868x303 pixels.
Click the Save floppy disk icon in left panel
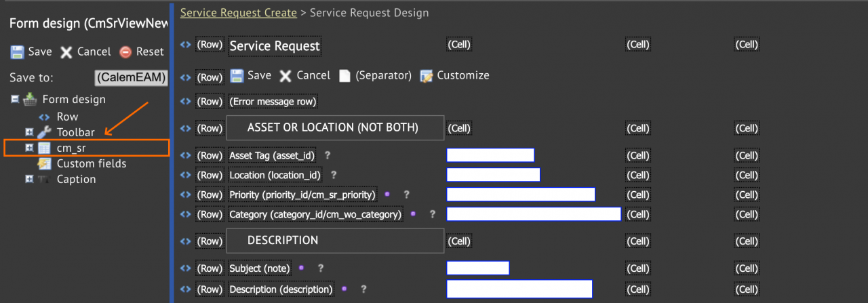[17, 52]
